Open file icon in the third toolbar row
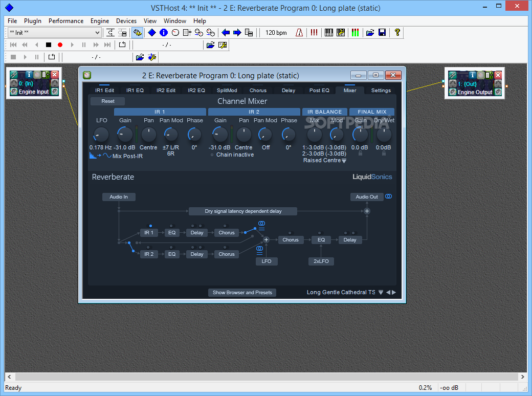The height and width of the screenshot is (396, 532). (140, 57)
